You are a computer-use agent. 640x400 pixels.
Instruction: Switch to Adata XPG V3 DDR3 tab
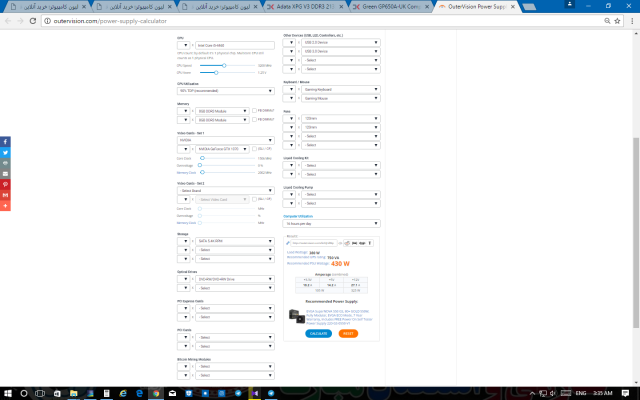tap(304, 7)
